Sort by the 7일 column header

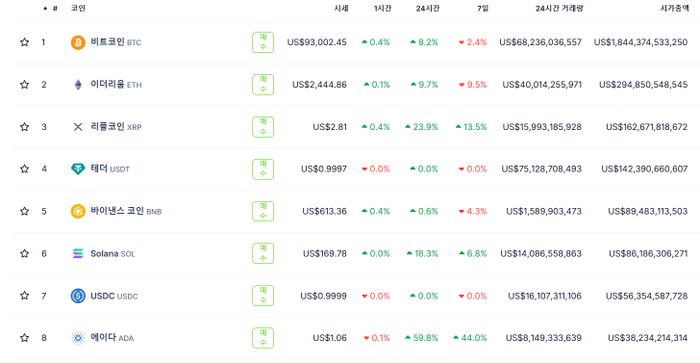(483, 8)
